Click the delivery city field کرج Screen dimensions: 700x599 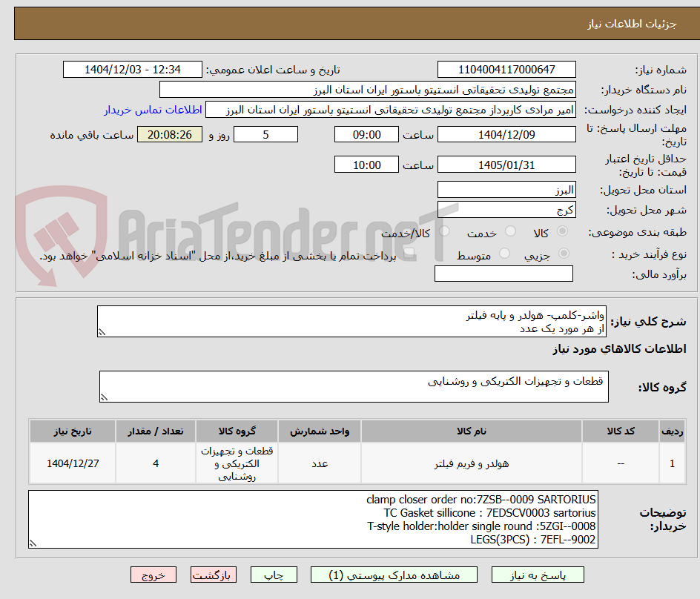pos(506,210)
